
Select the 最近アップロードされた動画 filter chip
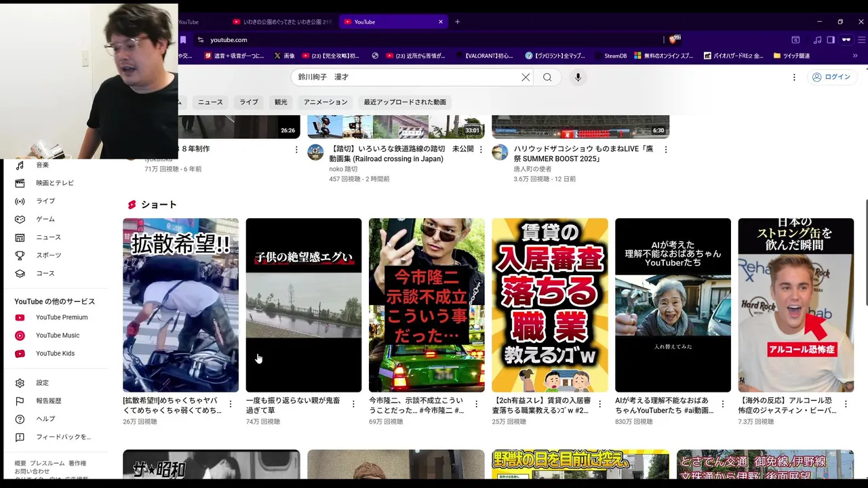(x=405, y=102)
